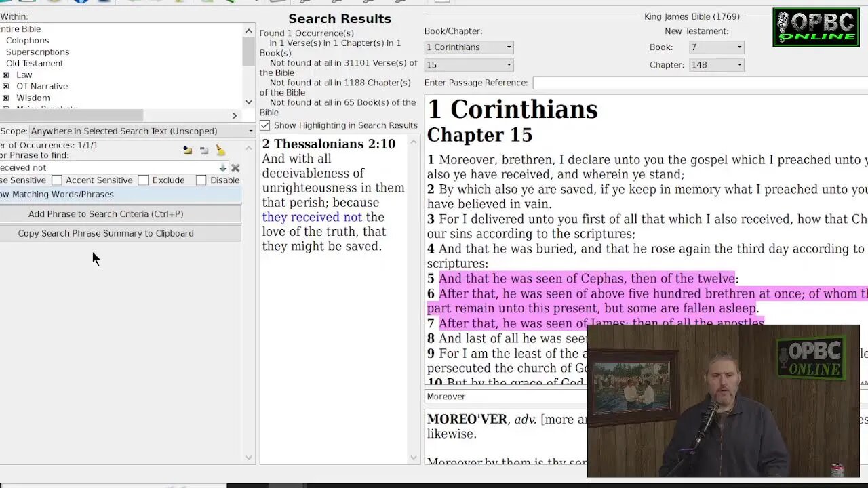Select Entire Bible in the Within tree
This screenshot has width=868, height=488.
tap(20, 29)
